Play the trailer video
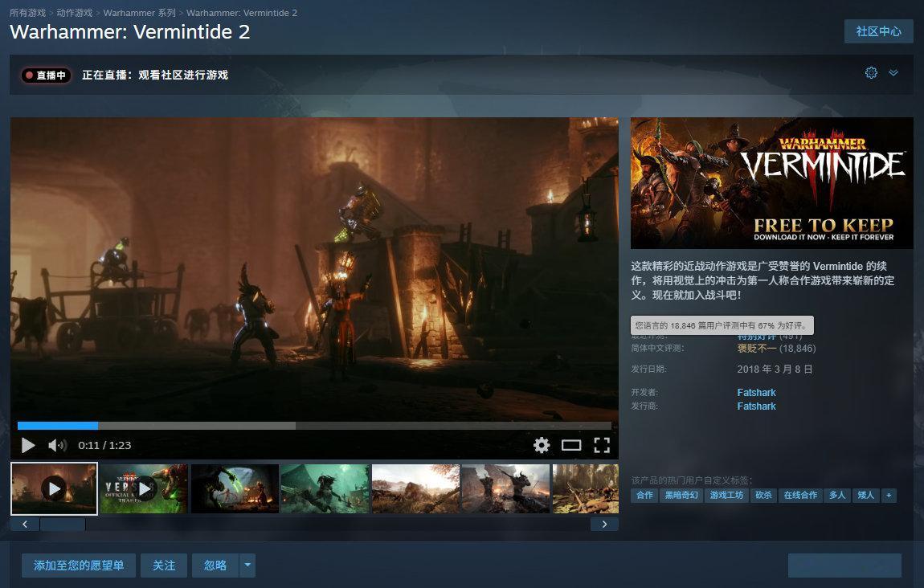The width and height of the screenshot is (924, 588). [27, 446]
